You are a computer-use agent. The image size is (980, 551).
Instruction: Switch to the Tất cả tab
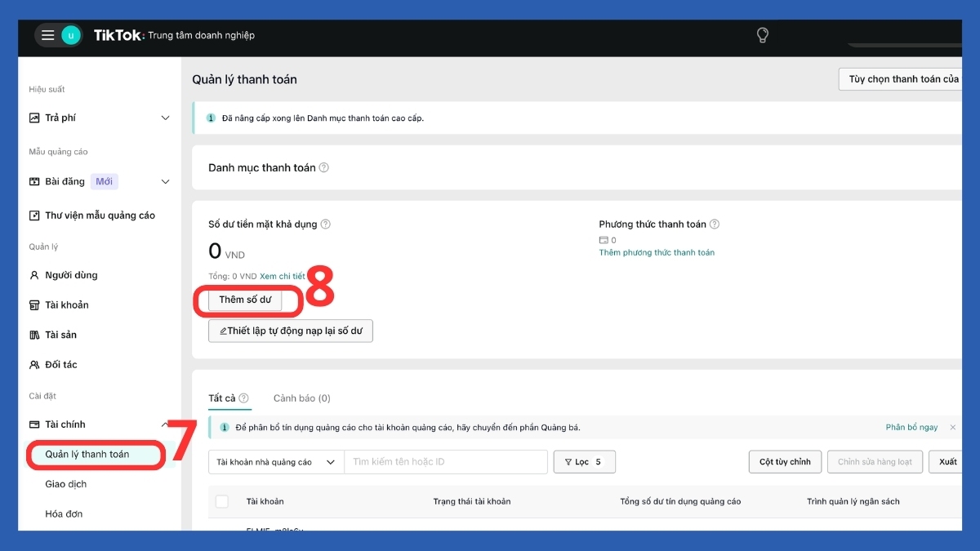[221, 398]
